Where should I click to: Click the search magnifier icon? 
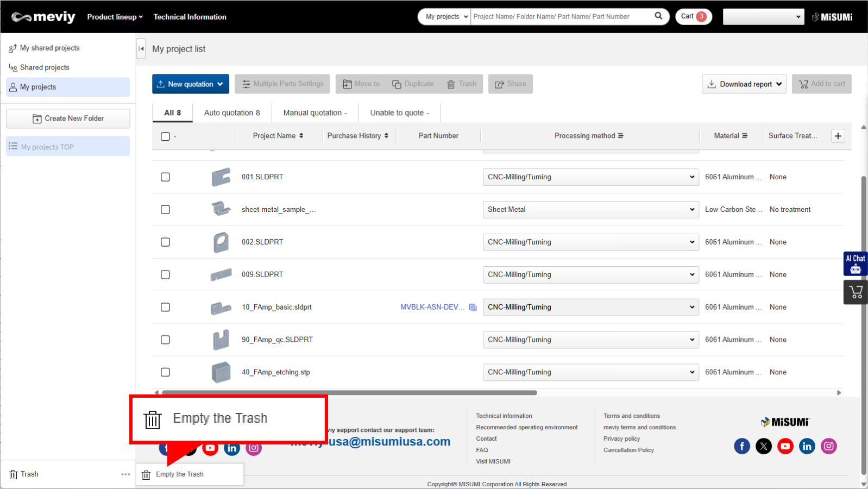658,16
